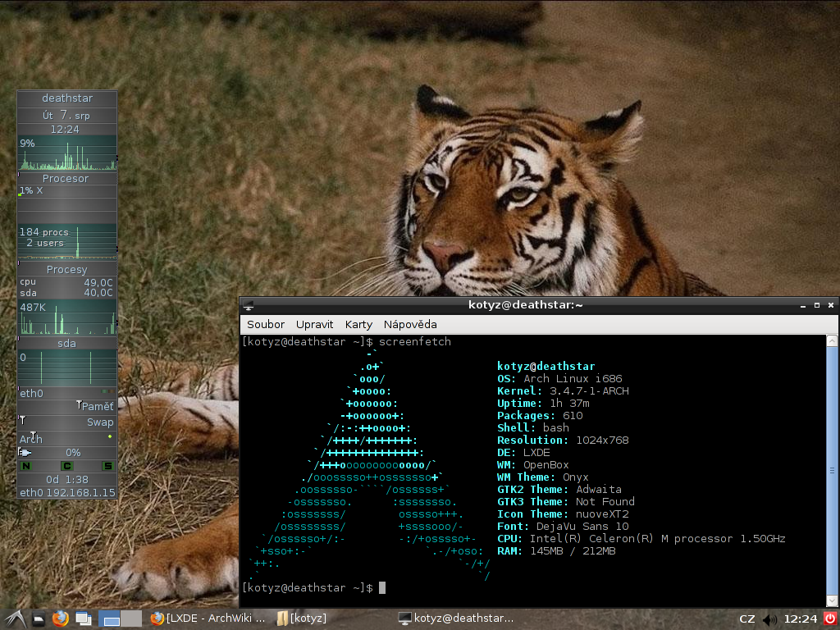Screen dimensions: 840x630
Task: Click the 'RAM: 145MB / 212MB' line
Action: [x=556, y=551]
